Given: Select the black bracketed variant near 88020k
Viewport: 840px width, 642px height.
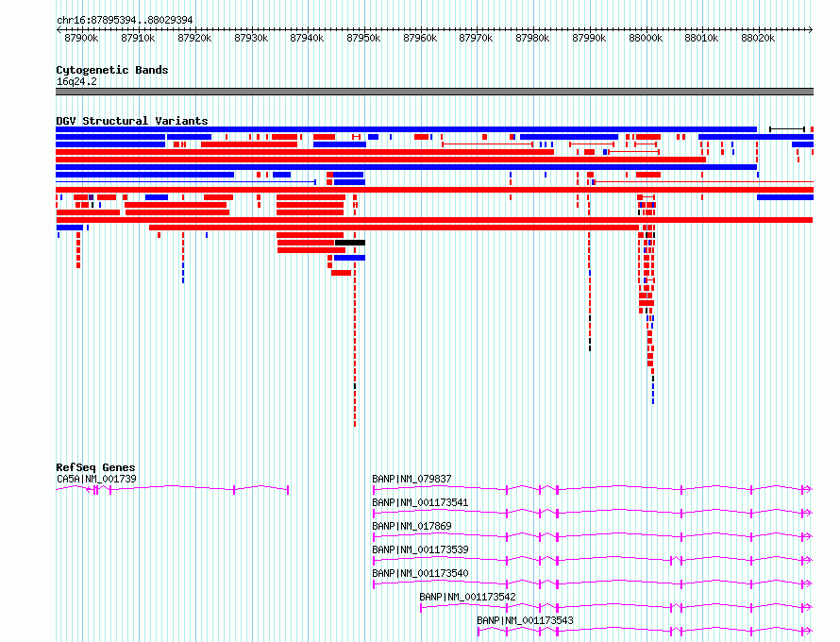Looking at the screenshot, I should click(787, 129).
